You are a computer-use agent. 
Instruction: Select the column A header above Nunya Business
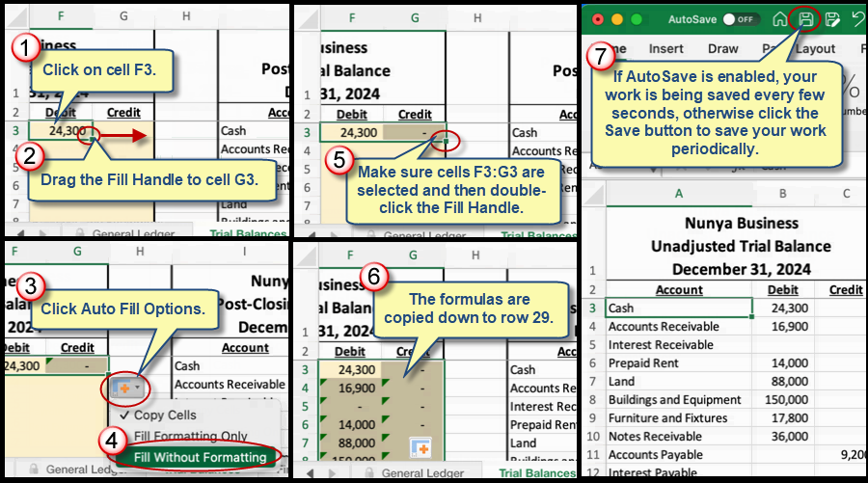(679, 194)
